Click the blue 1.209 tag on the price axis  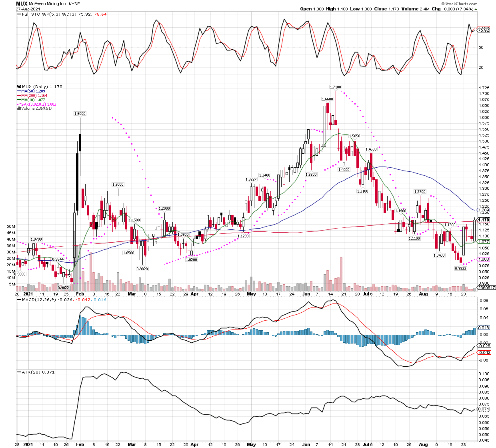coord(484,210)
